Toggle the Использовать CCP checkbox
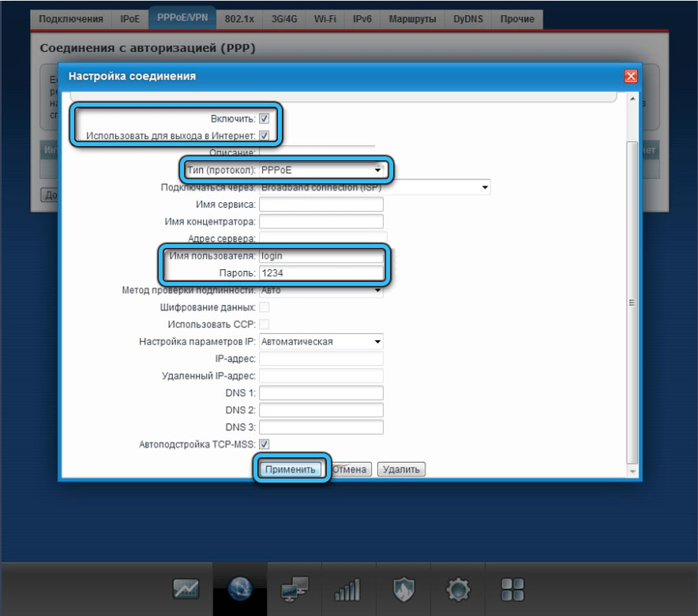This screenshot has height=616, width=698. pyautogui.click(x=264, y=324)
